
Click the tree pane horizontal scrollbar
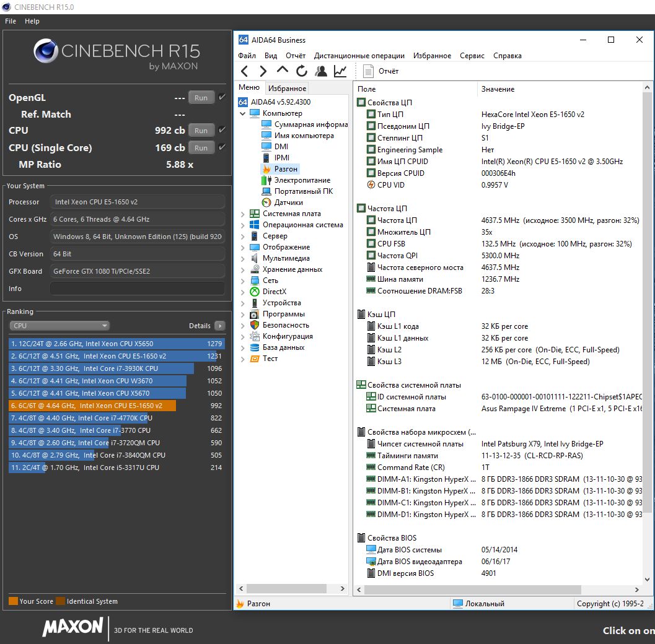[x=286, y=588]
